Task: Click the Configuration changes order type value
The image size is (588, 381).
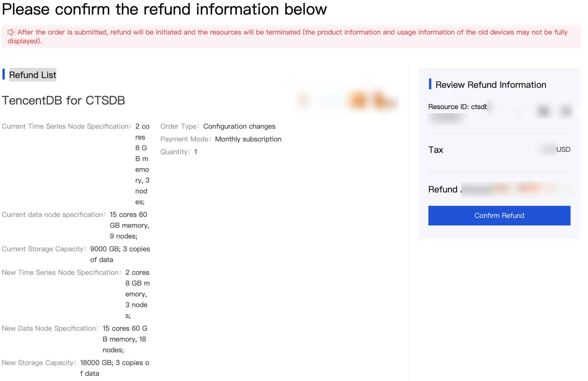Action: pos(239,126)
